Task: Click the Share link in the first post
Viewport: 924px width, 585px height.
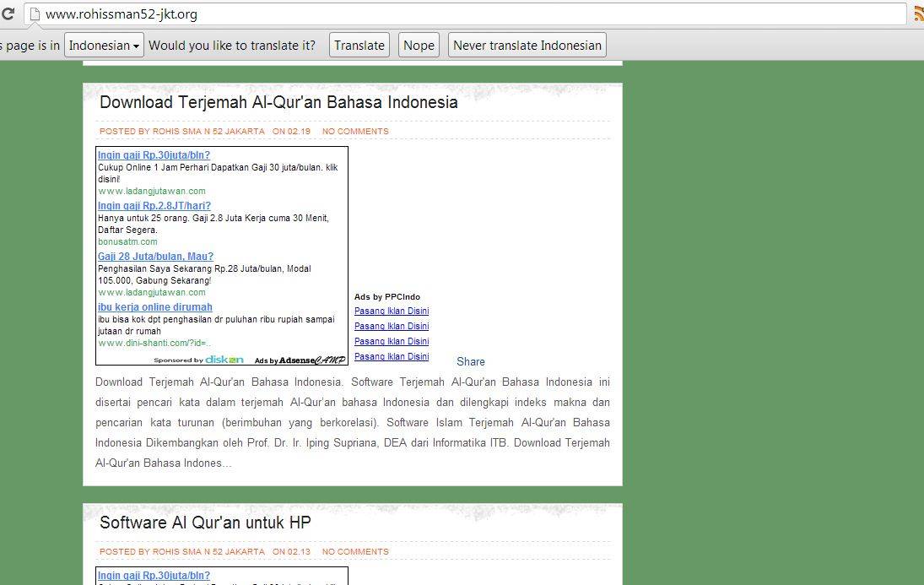Action: tap(471, 361)
